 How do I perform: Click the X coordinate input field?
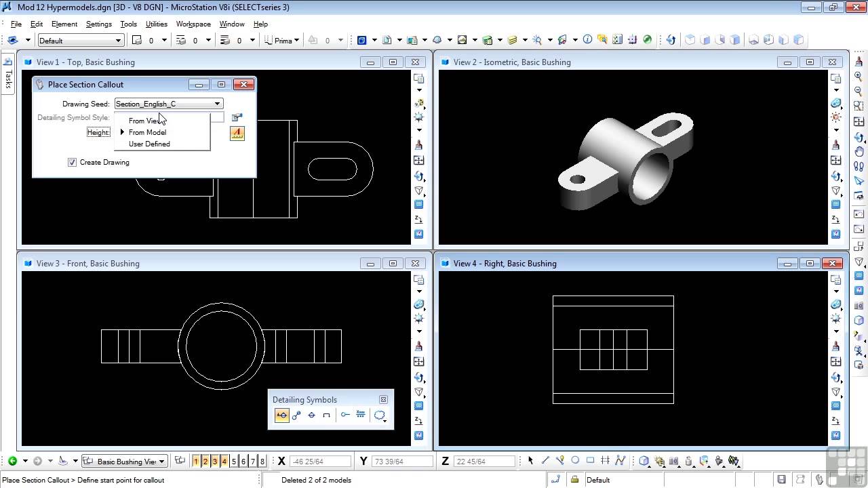click(320, 462)
